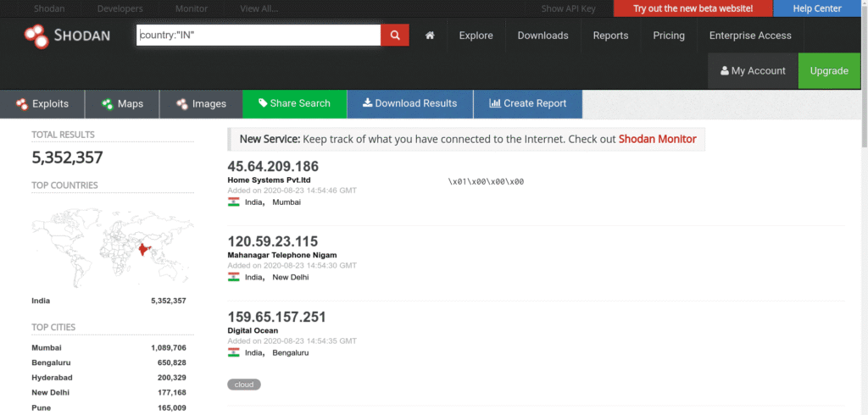The width and height of the screenshot is (868, 415).
Task: Click the red search magnifier button
Action: [395, 36]
